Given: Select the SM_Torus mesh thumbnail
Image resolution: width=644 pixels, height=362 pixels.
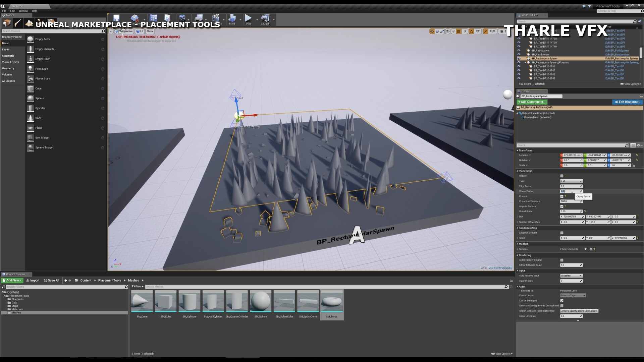Looking at the screenshot, I should point(331,301).
